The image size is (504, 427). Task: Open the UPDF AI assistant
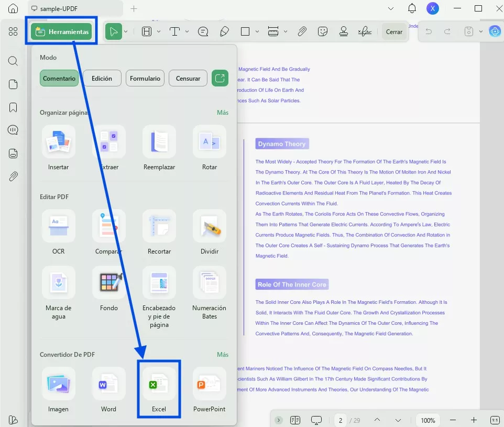click(x=495, y=31)
